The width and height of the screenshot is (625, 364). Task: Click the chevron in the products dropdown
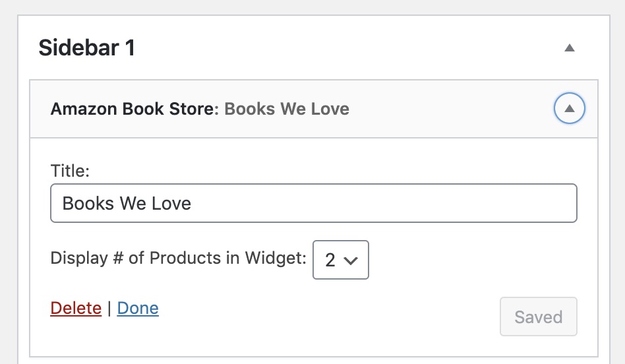[x=351, y=260]
